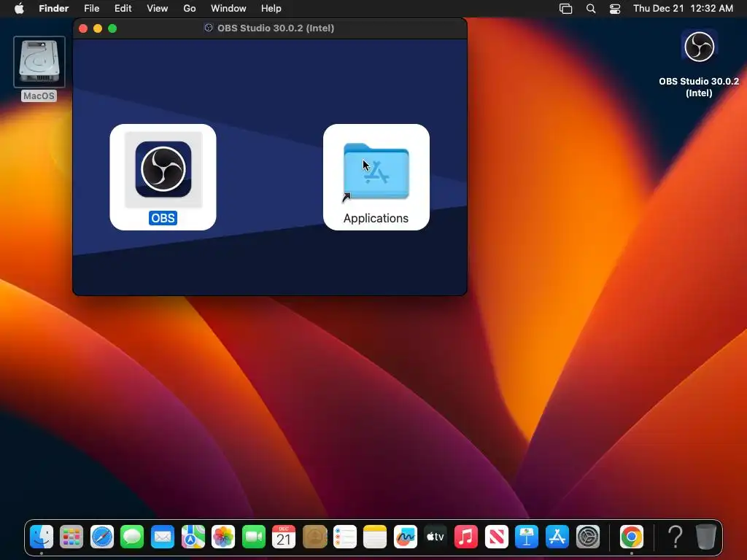
Task: Click the Applications folder shortcut
Action: click(376, 171)
